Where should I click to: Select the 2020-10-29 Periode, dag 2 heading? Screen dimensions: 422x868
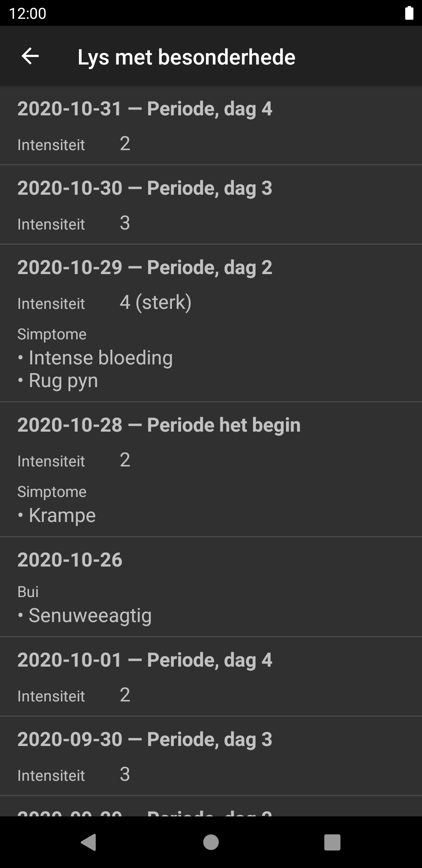(x=145, y=267)
